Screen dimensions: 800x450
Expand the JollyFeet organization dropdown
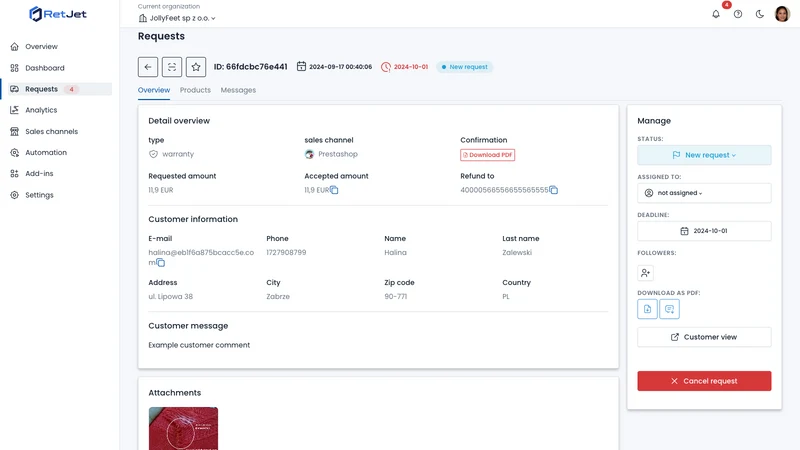tap(177, 18)
